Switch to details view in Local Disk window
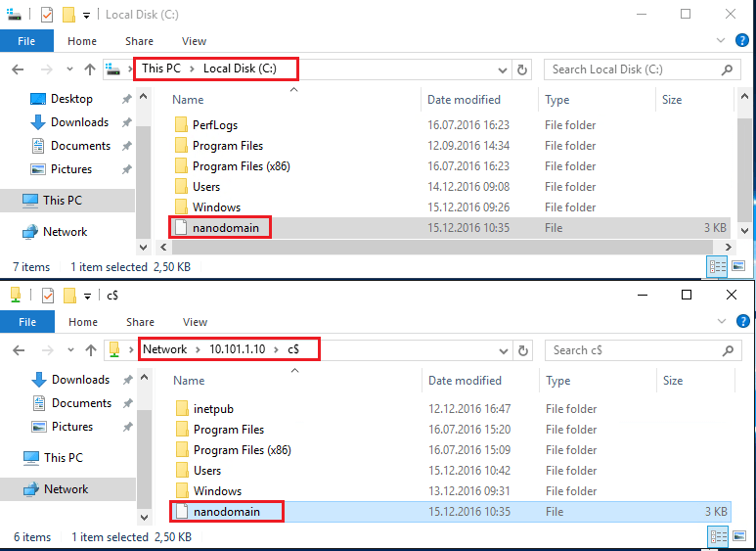Screen dimensions: 756x551 coord(717,266)
